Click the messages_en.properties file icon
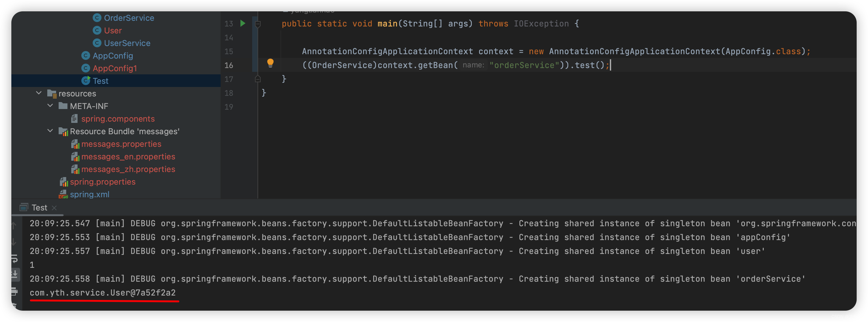The image size is (868, 322). 75,157
